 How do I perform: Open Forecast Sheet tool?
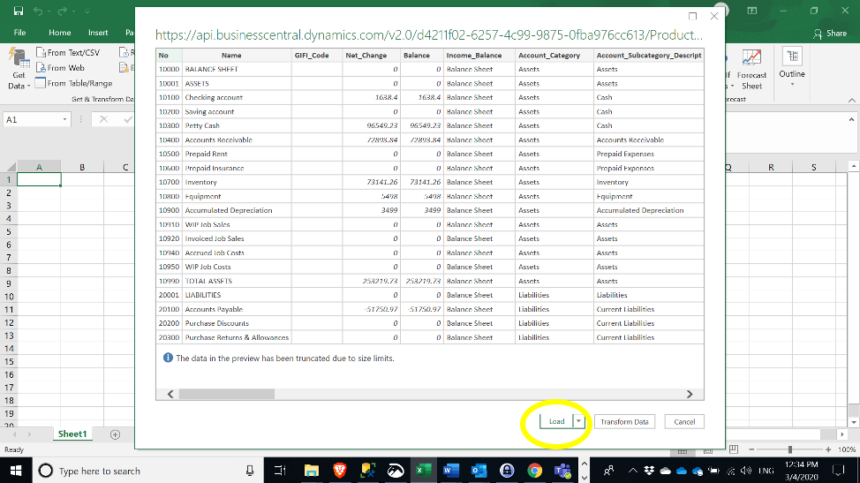click(751, 70)
